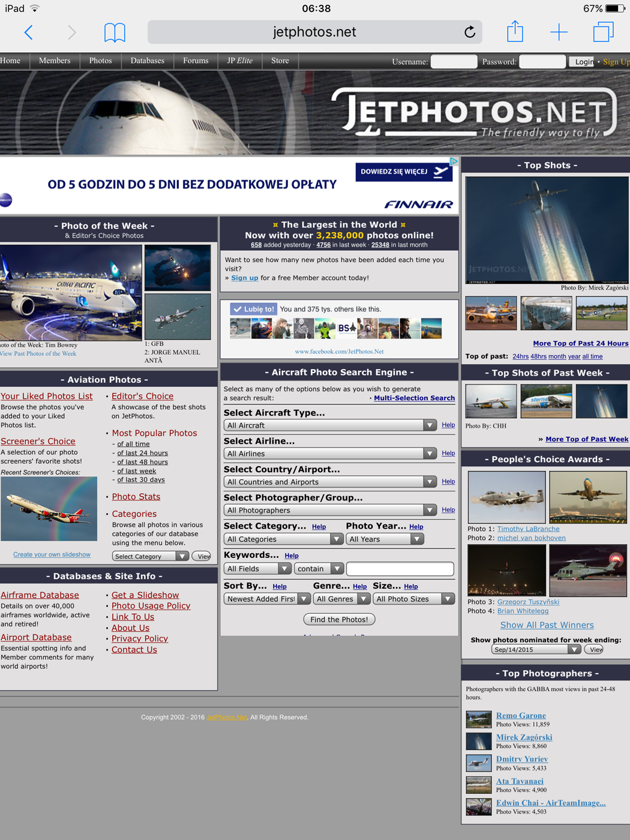Click the Facebook 'Lubię to!' like button
This screenshot has height=840, width=630.
(254, 309)
